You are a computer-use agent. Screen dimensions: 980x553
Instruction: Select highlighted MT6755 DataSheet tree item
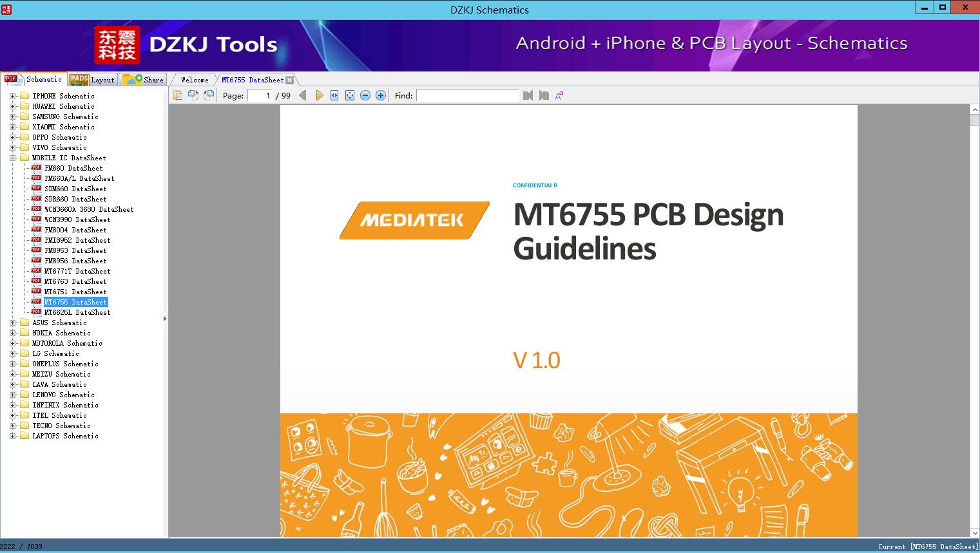coord(75,302)
